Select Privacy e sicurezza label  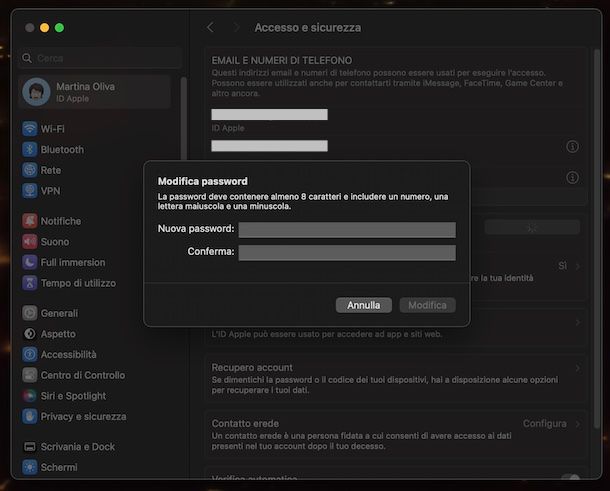tap(83, 417)
